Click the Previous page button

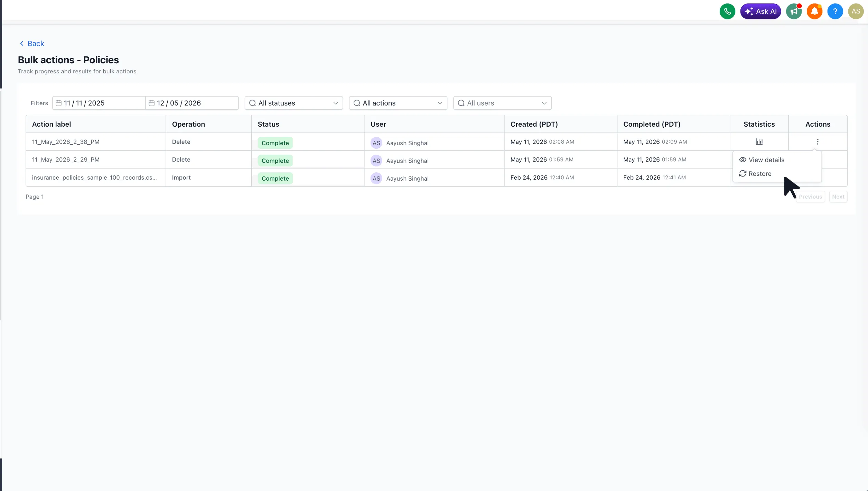pos(811,197)
